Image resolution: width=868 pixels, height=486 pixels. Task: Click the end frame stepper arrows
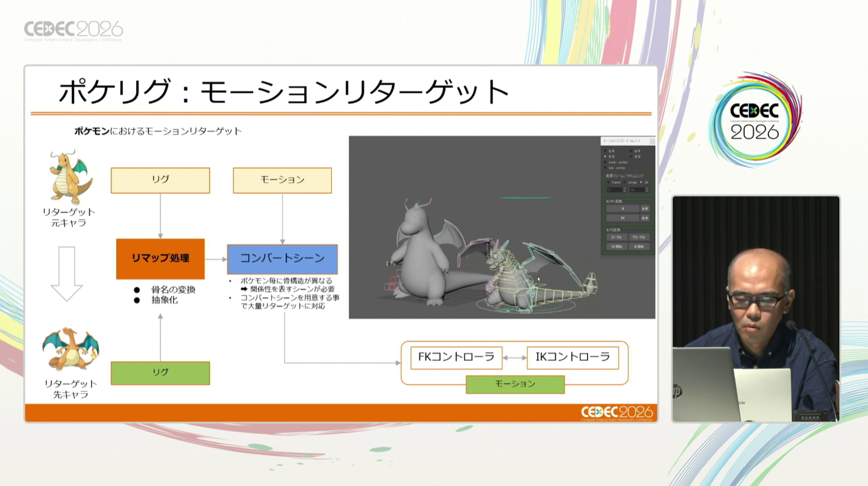(647, 190)
